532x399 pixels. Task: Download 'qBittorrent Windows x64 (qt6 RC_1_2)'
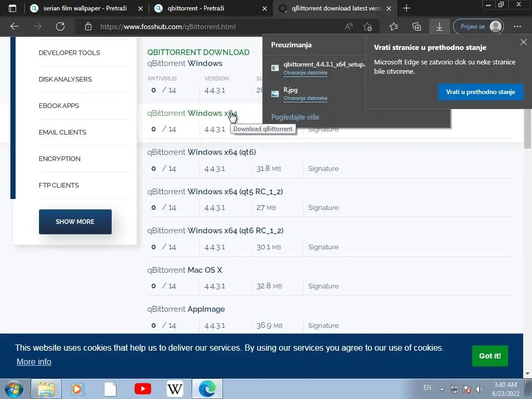pos(215,231)
